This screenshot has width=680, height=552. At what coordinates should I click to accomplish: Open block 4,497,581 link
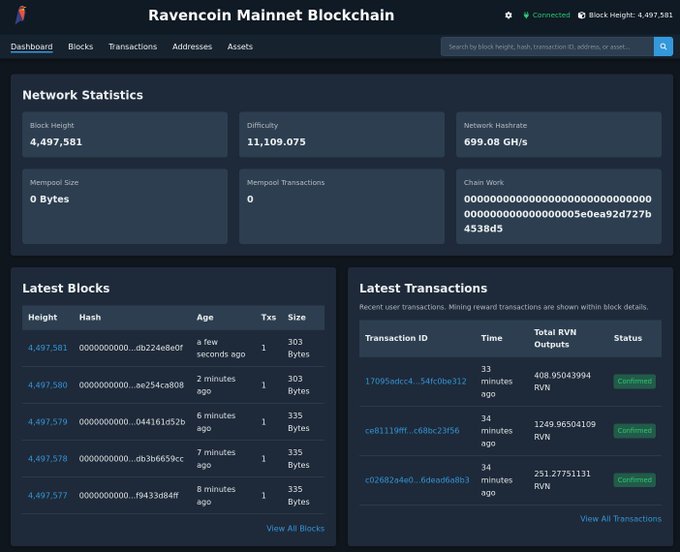click(48, 348)
